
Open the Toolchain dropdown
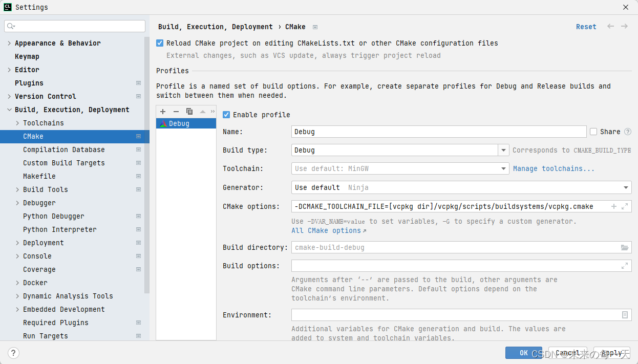coord(504,168)
